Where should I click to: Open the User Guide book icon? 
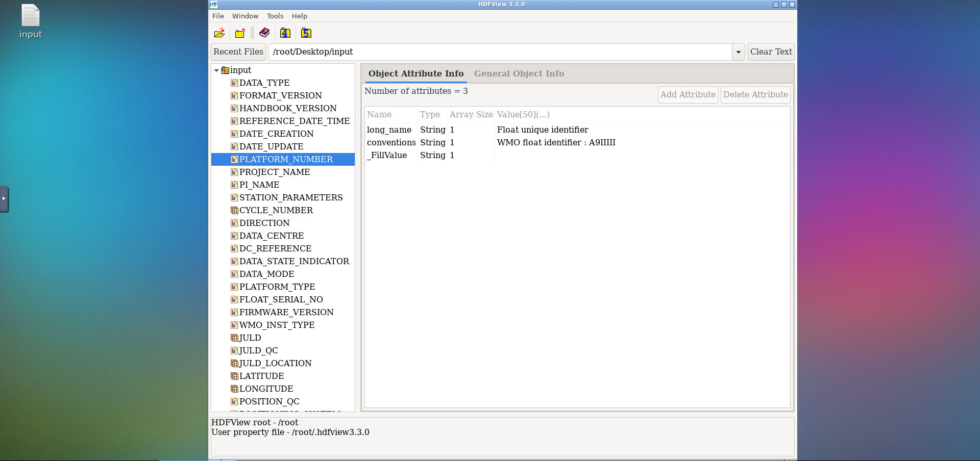[264, 33]
